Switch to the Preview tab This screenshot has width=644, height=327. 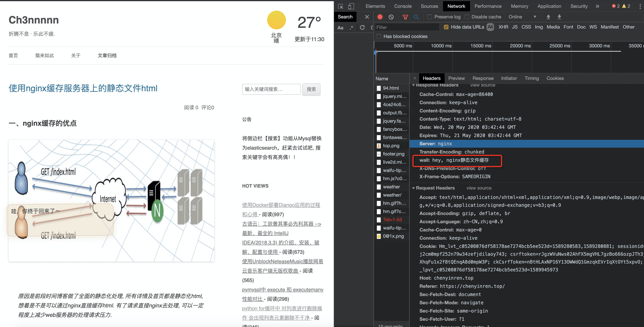click(457, 78)
